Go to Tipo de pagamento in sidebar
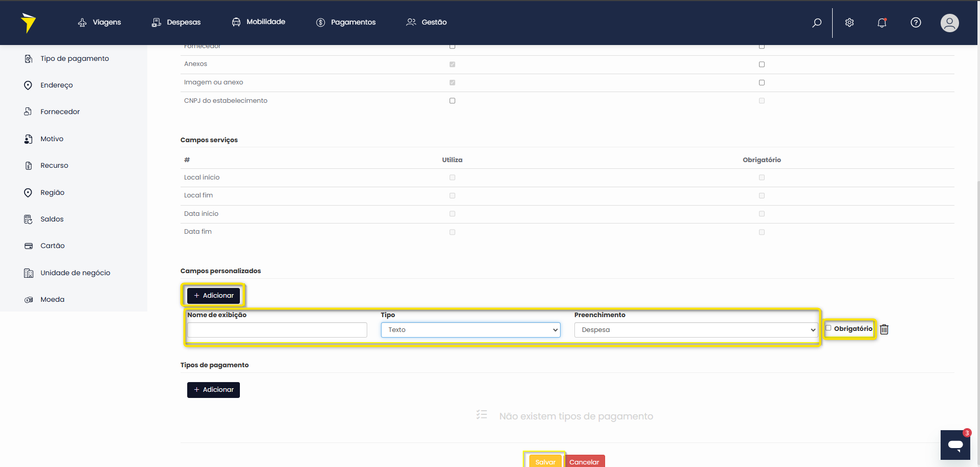This screenshot has width=980, height=467. pyautogui.click(x=75, y=59)
